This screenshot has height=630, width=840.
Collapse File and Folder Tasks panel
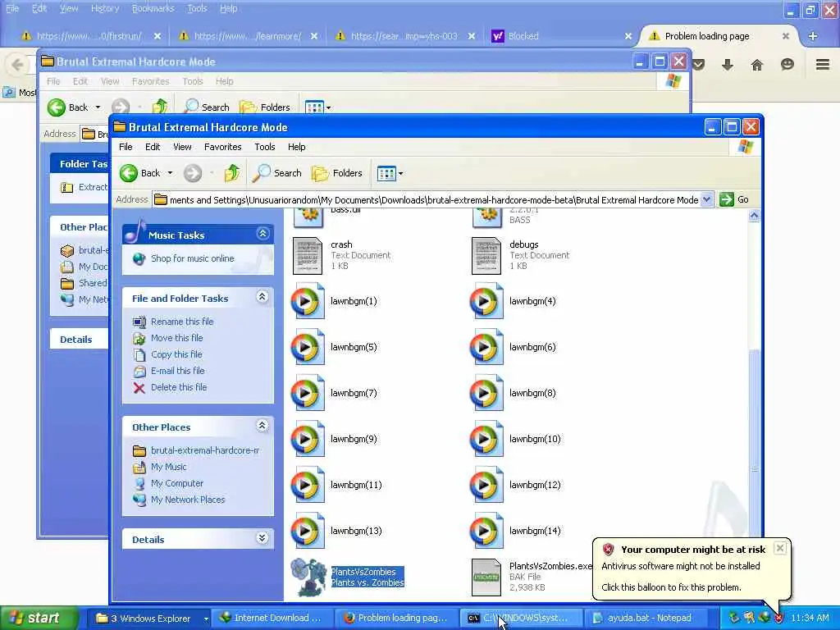pyautogui.click(x=262, y=297)
